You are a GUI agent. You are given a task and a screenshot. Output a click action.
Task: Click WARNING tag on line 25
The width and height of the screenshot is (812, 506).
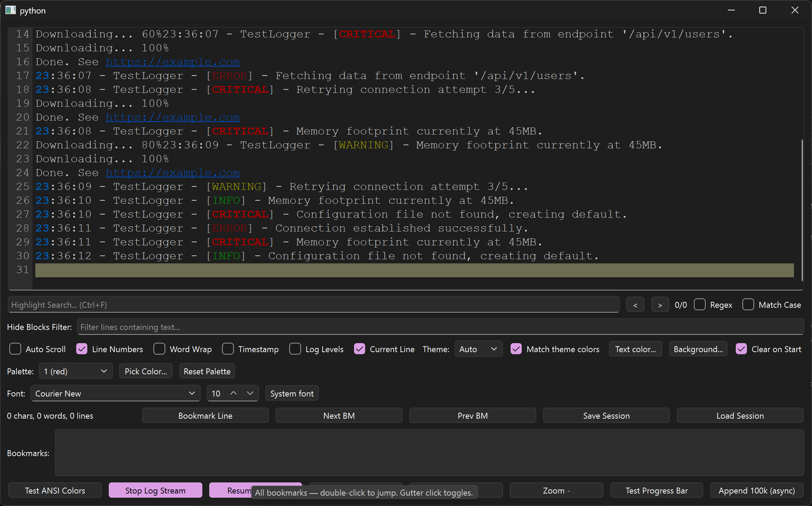coord(237,186)
